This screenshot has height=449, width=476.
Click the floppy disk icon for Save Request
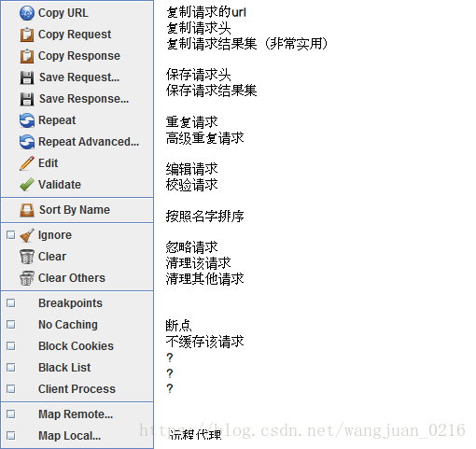(x=27, y=77)
